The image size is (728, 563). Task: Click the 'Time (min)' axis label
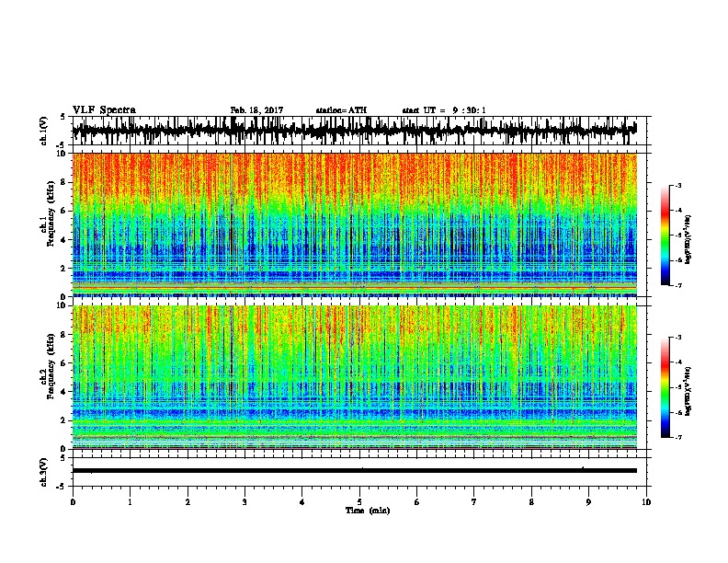click(x=368, y=511)
